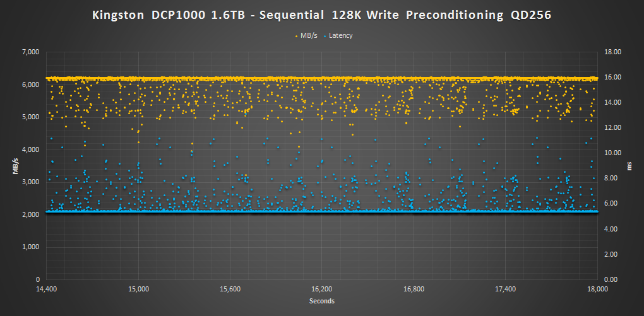This screenshot has width=644, height=316.
Task: Click the 2,000 label on left axis
Action: click(x=31, y=214)
